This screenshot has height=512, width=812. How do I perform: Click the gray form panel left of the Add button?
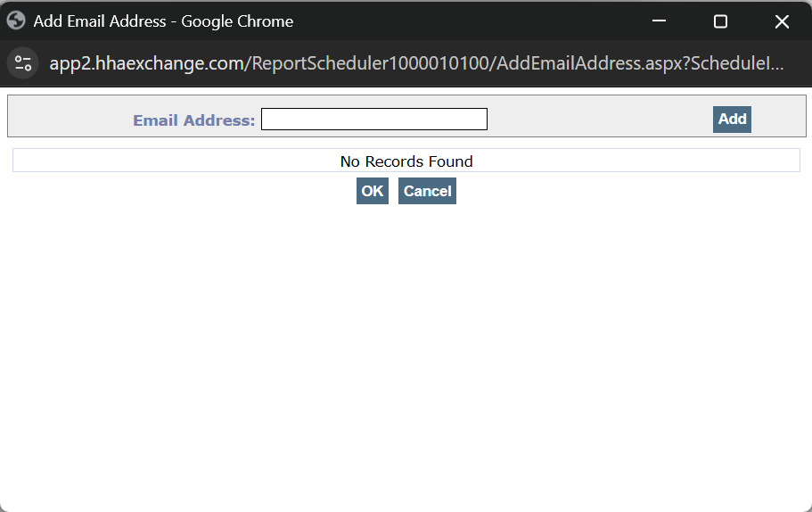tap(597, 119)
